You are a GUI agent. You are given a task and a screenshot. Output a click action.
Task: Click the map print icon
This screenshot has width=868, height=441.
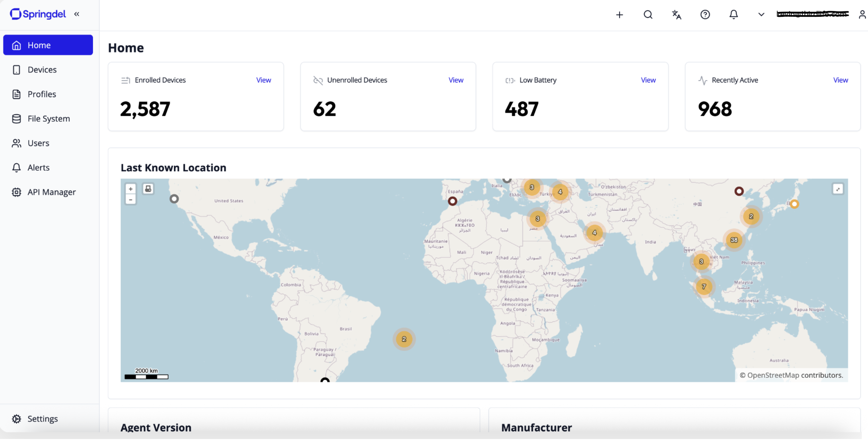tap(148, 189)
